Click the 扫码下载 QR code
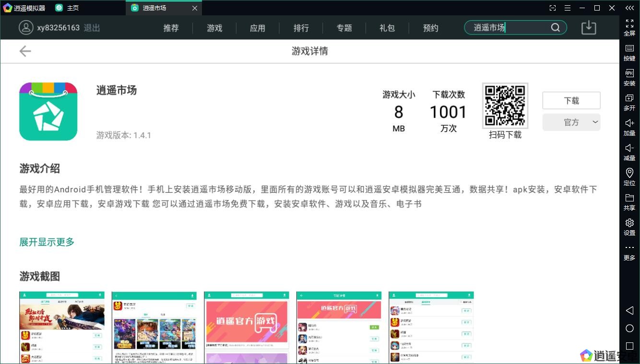The image size is (640, 364). pyautogui.click(x=505, y=106)
